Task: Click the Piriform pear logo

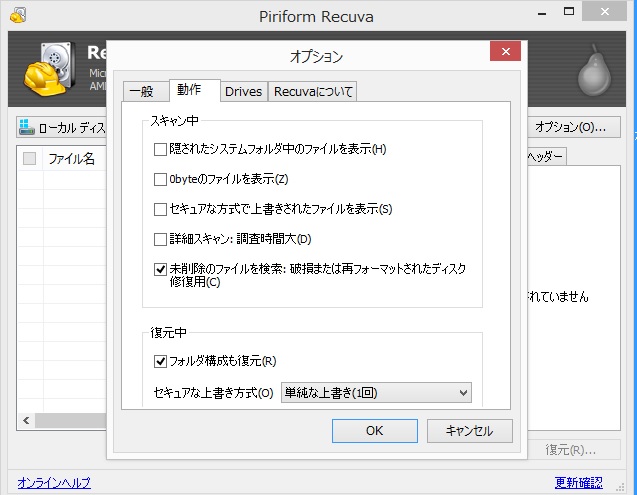Action: point(594,69)
